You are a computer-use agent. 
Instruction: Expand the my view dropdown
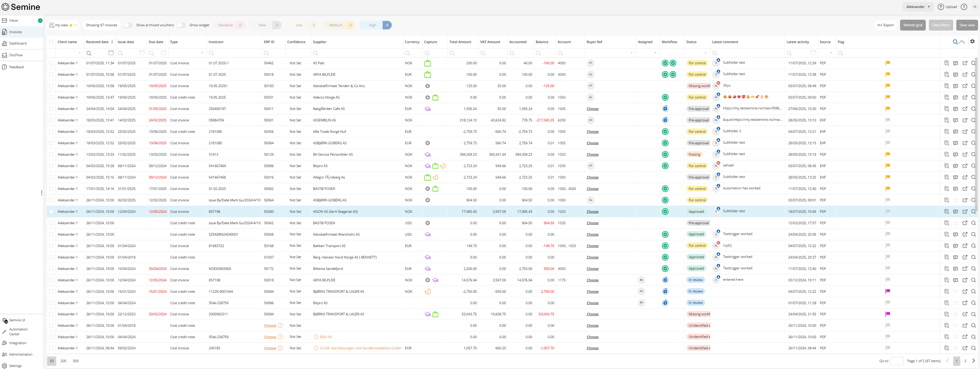click(76, 25)
